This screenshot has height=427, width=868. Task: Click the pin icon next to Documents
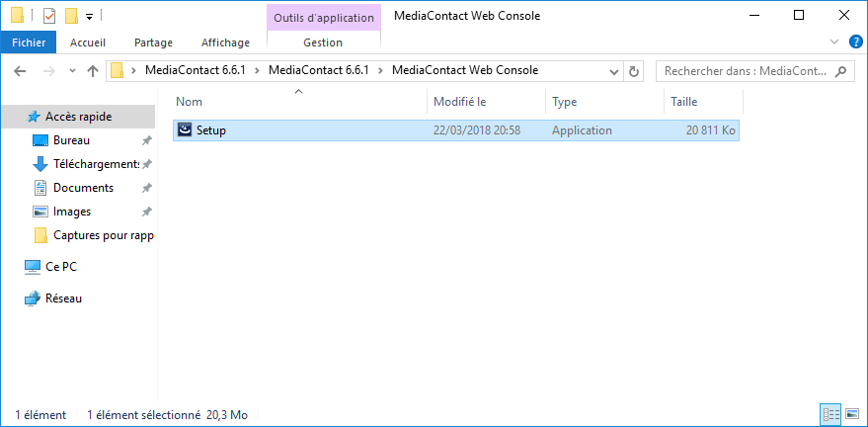pos(147,189)
